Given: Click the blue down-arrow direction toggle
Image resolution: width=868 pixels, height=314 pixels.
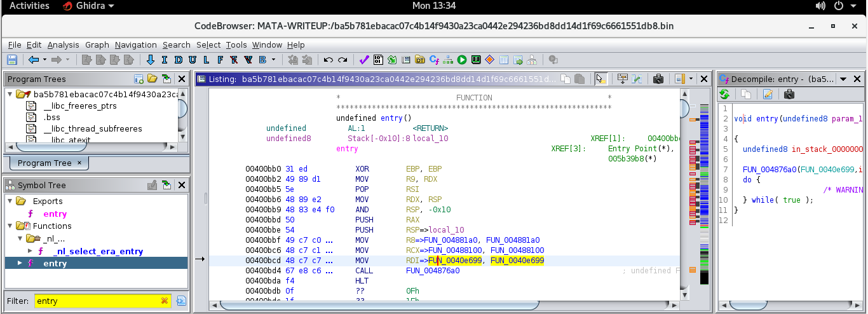Looking at the screenshot, I should coord(151,60).
